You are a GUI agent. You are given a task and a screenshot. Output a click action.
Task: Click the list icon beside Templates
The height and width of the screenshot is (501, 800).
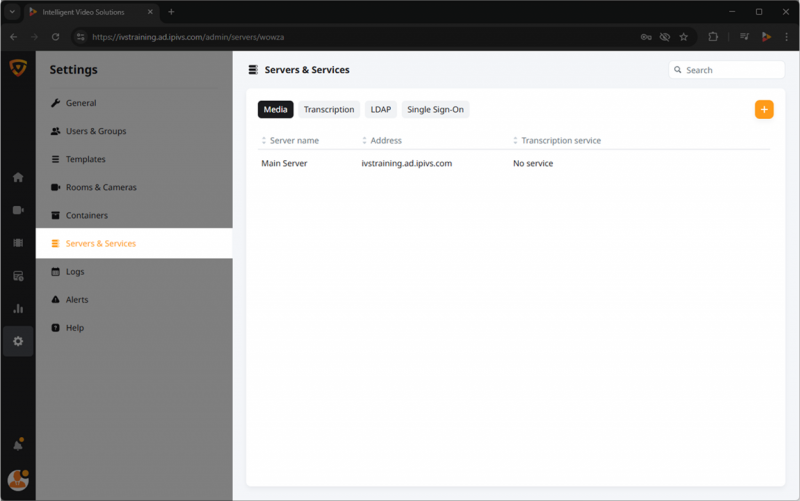tap(55, 159)
